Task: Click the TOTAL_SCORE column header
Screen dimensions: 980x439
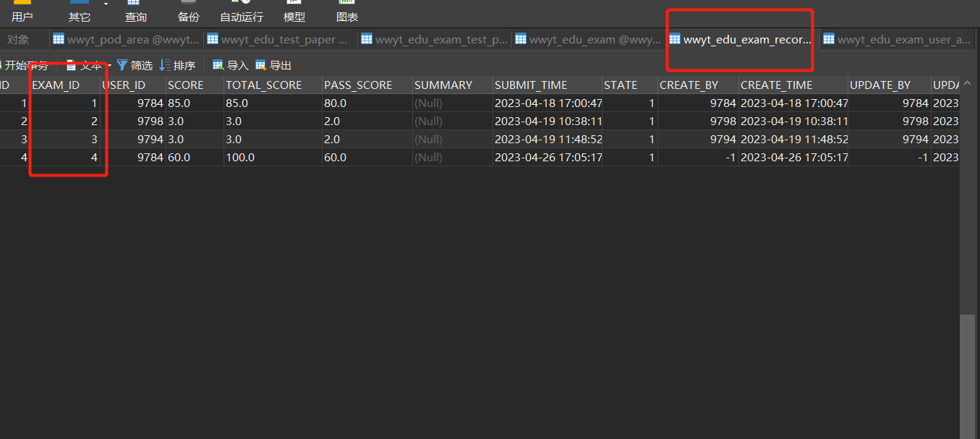Action: pyautogui.click(x=273, y=85)
